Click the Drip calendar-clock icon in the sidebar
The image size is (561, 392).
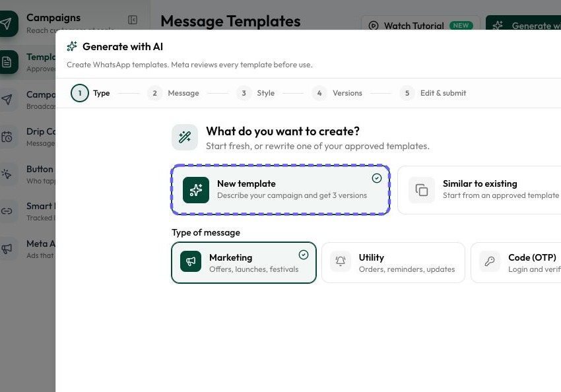7,137
